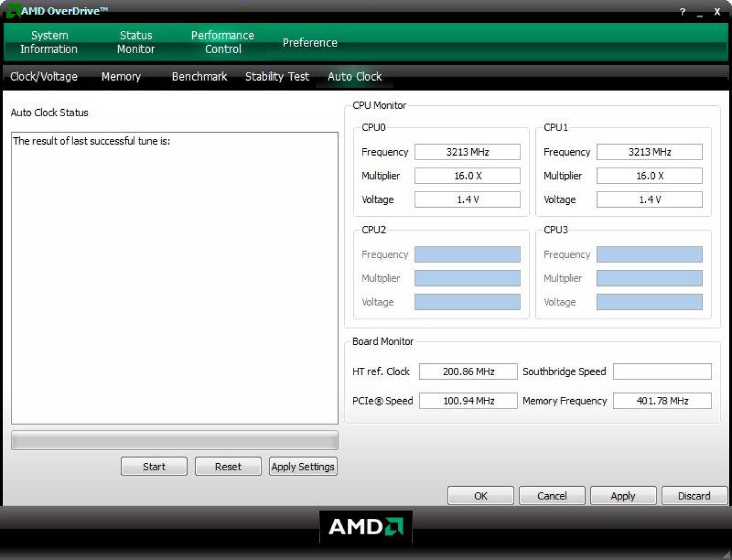This screenshot has height=560, width=732.
Task: Click the CPU0 Frequency value field
Action: [467, 152]
